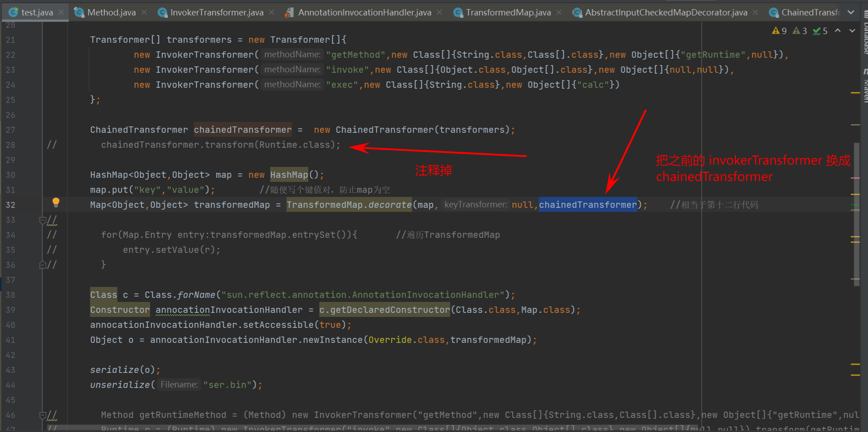Click the stripe marker beside serialize line
Image resolution: width=868 pixels, height=432 pixels.
pos(855,365)
